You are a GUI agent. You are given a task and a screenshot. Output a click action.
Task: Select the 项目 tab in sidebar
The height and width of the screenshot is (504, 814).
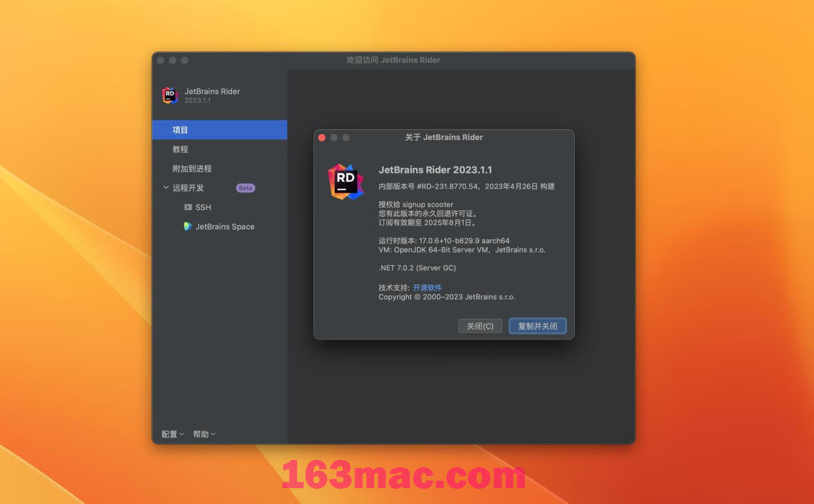[x=219, y=130]
